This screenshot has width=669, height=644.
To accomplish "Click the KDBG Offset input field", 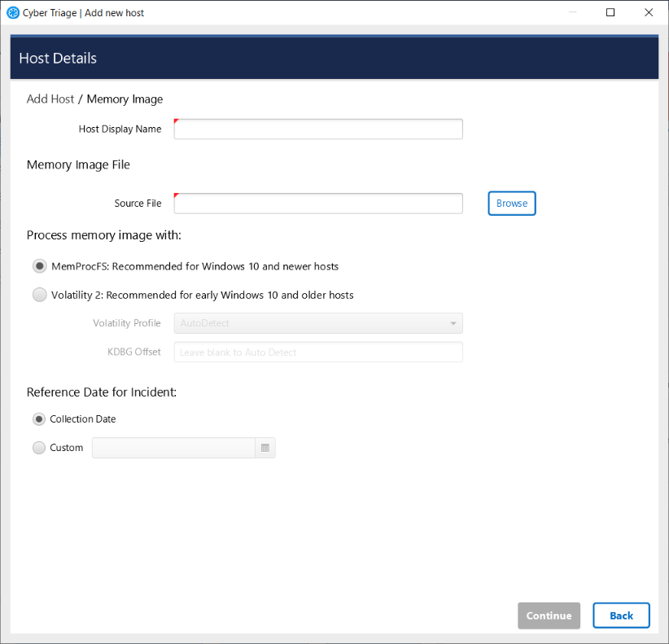I will point(318,353).
